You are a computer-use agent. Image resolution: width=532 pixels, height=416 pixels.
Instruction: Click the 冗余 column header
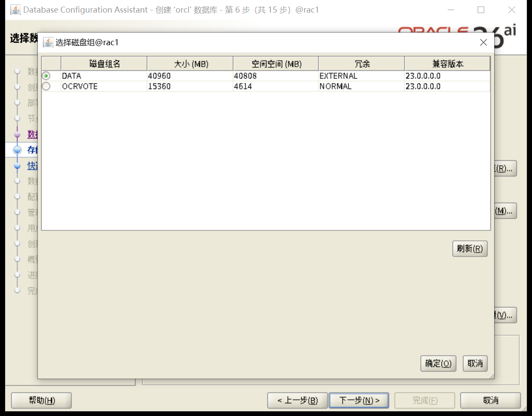point(362,64)
